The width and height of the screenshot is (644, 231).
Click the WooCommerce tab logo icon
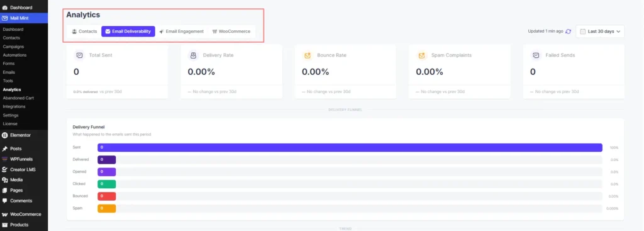[214, 31]
